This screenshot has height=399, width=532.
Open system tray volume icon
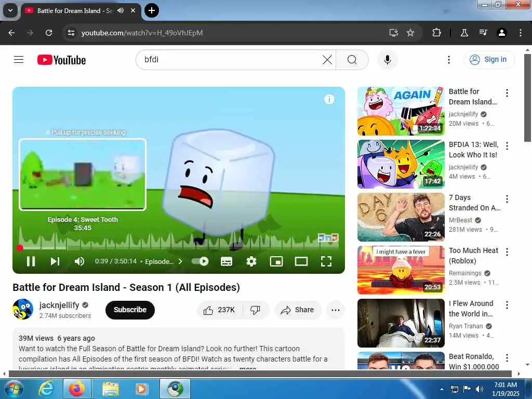(480, 389)
